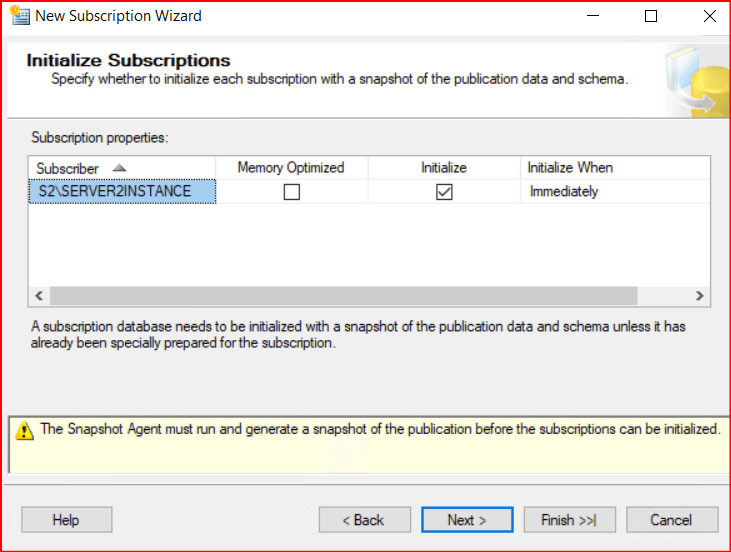Enable the Memory Optimized checkbox
The image size is (731, 552).
(x=291, y=192)
